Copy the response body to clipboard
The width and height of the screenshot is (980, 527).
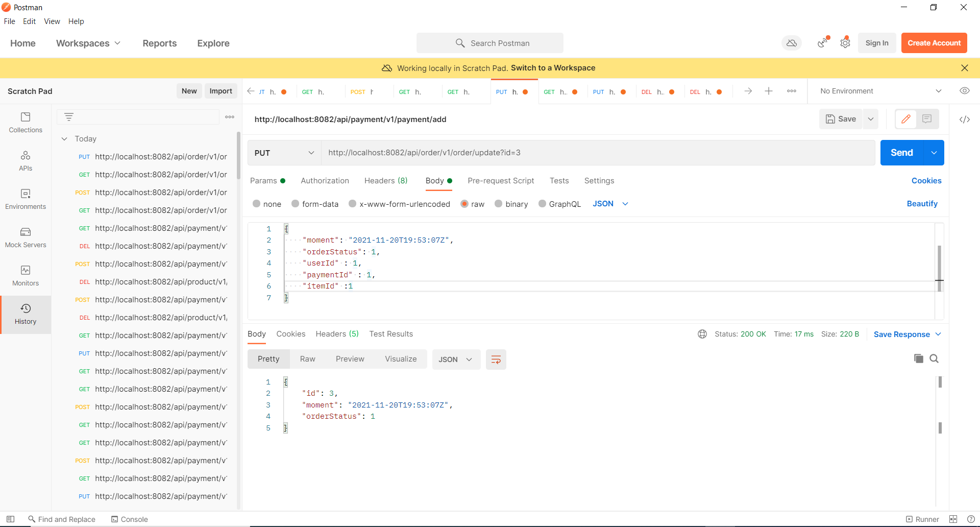pyautogui.click(x=919, y=358)
